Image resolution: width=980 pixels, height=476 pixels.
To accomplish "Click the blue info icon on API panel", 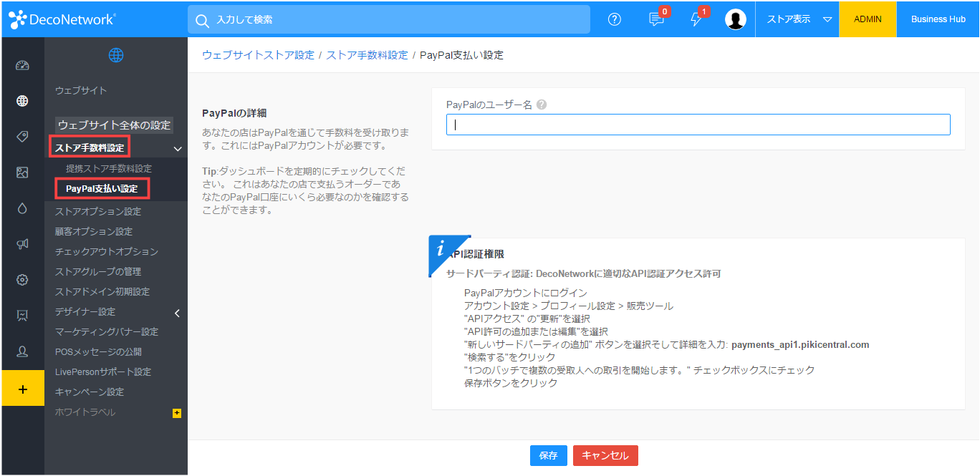I will (x=442, y=250).
